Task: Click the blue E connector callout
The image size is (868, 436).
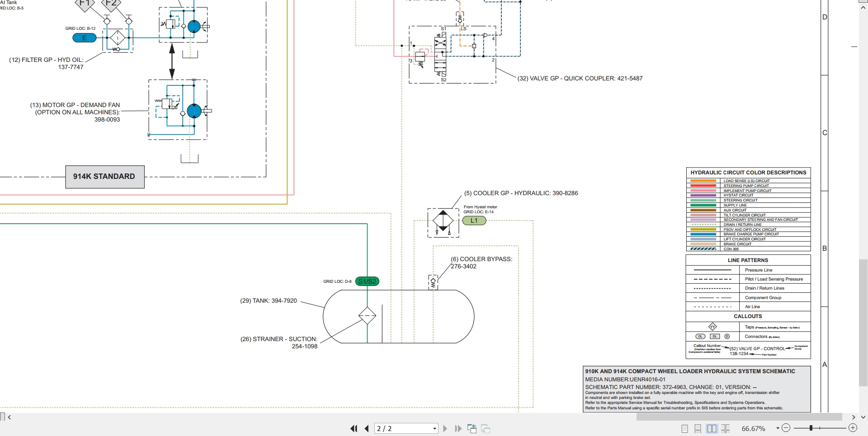Action: coord(85,38)
